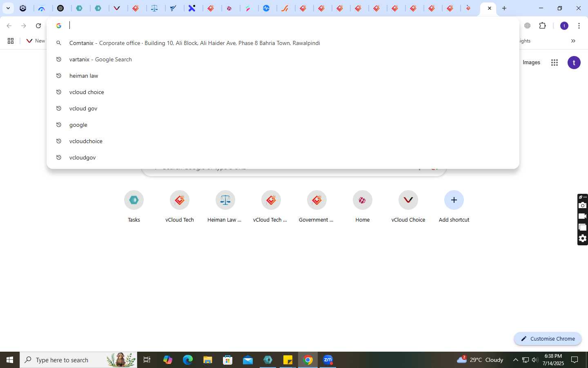Open the Government shortcut tile
Screen dimensions: 588x368
(x=316, y=207)
